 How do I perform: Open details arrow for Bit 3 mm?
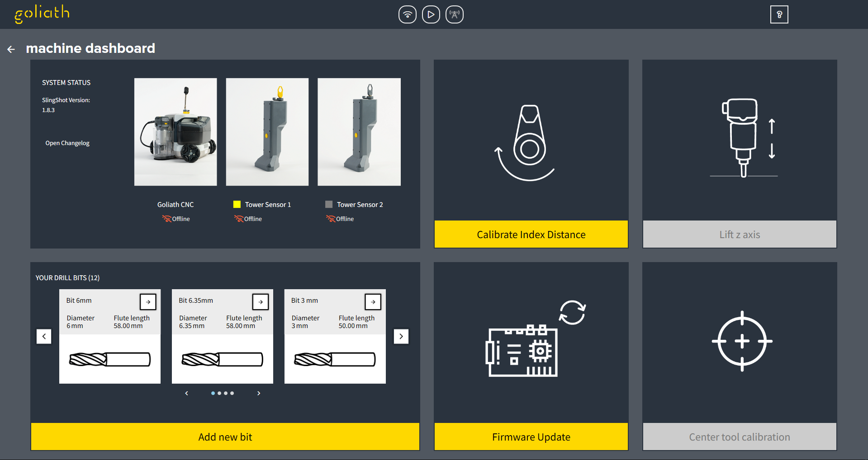click(373, 302)
